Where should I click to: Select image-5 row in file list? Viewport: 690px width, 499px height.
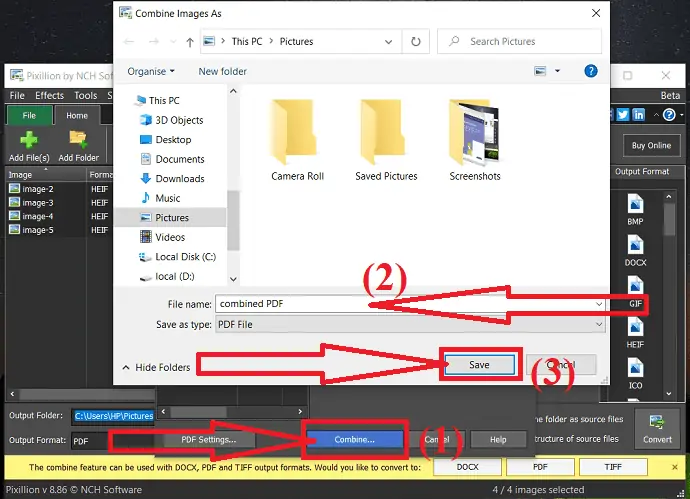tap(58, 230)
